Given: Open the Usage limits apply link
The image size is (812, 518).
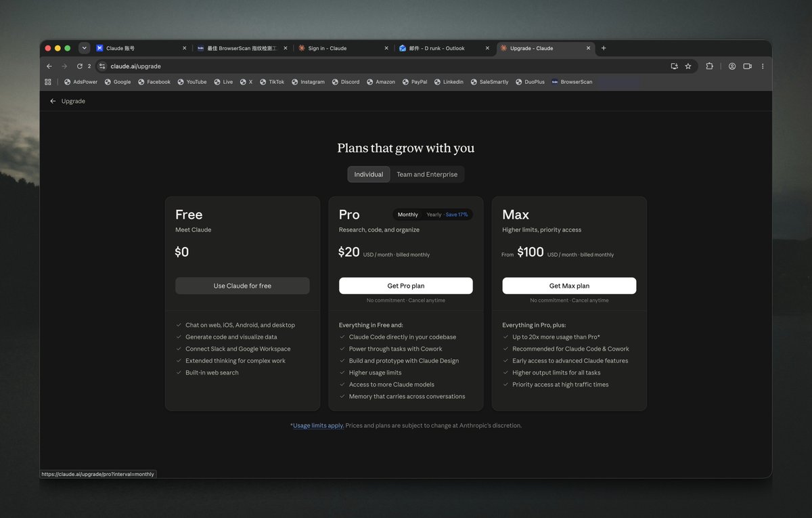Looking at the screenshot, I should coord(319,426).
